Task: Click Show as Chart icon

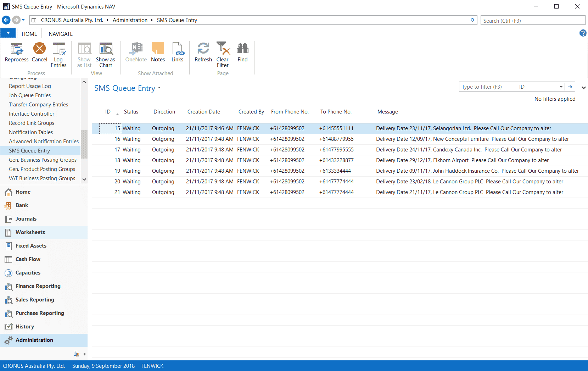Action: 106,55
